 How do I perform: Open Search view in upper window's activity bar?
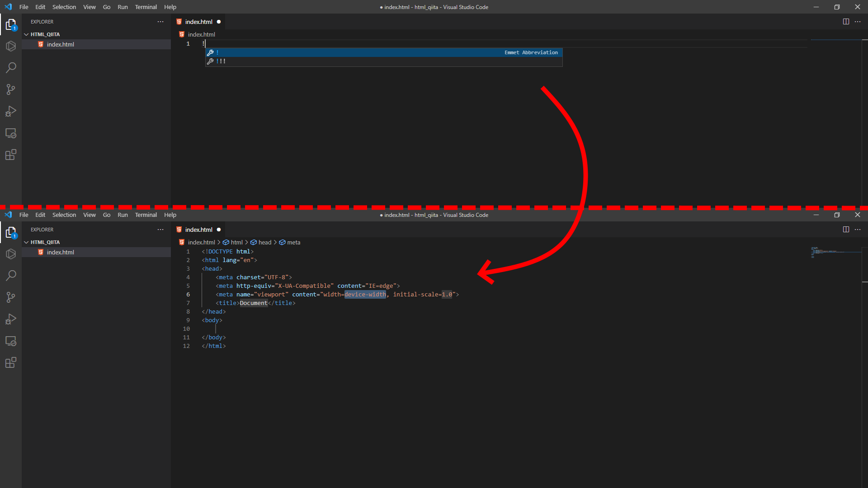(11, 68)
